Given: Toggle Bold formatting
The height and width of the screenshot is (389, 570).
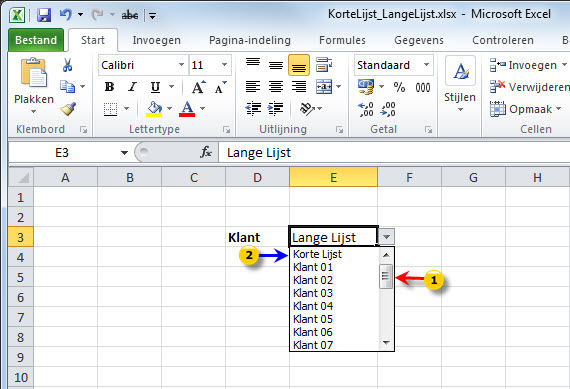Looking at the screenshot, I should point(109,87).
